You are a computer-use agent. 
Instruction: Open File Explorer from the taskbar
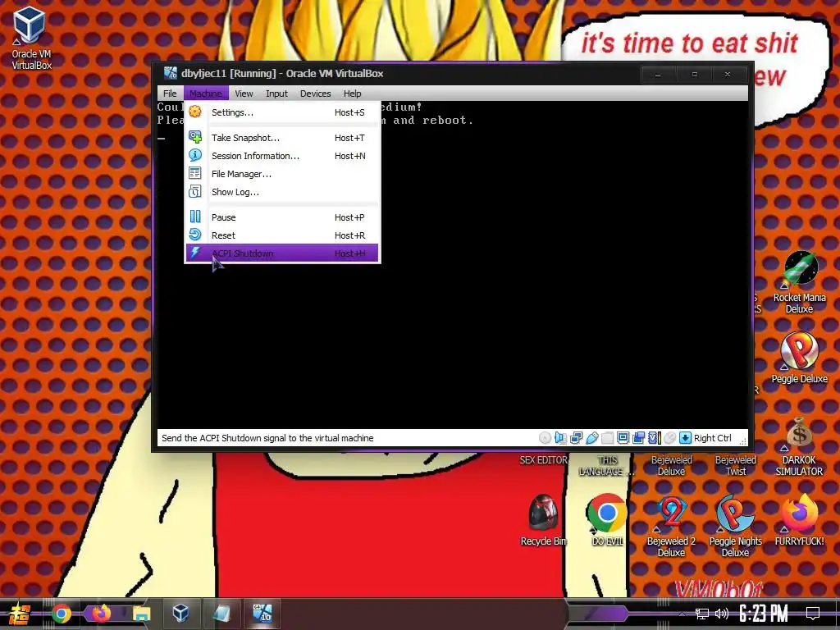click(x=141, y=614)
